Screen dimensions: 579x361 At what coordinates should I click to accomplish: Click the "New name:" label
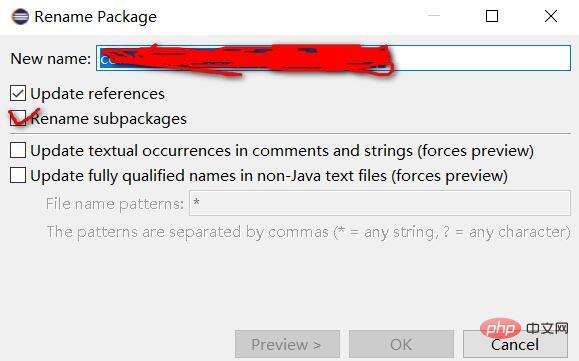[51, 58]
